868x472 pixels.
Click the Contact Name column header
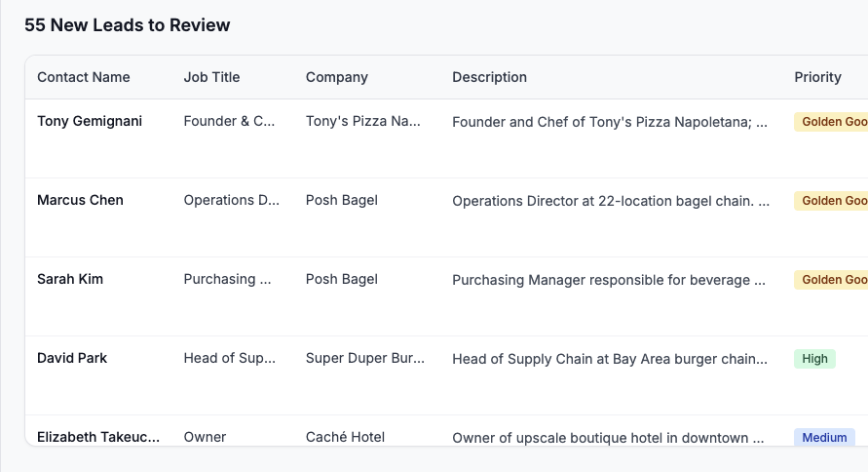pyautogui.click(x=84, y=77)
